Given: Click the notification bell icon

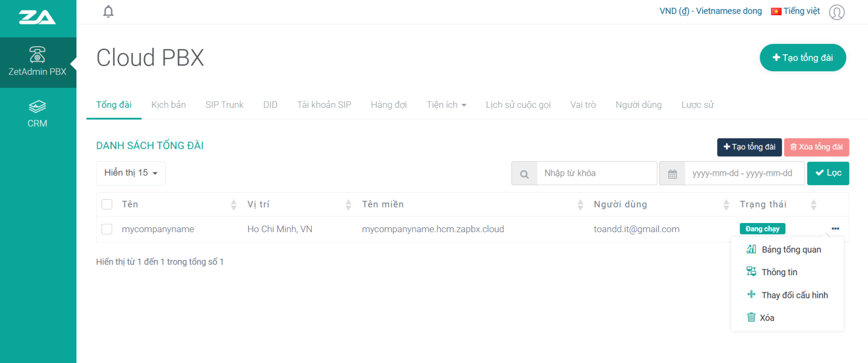Looking at the screenshot, I should (x=108, y=11).
